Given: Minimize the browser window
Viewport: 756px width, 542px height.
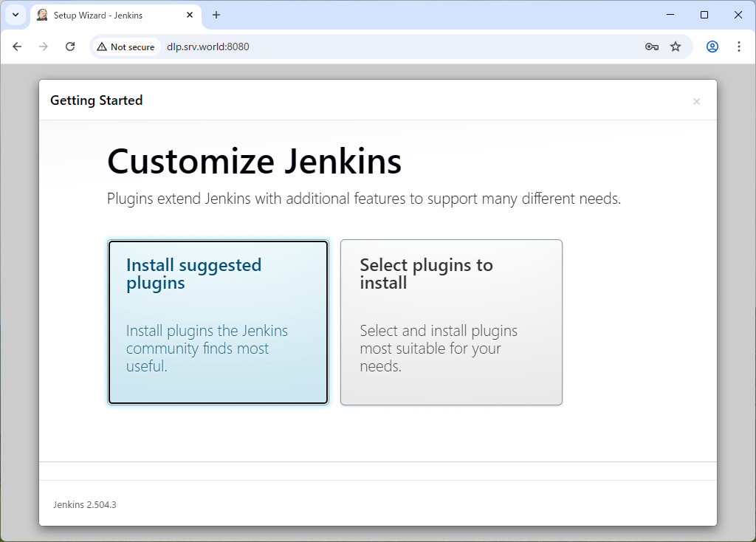Looking at the screenshot, I should (x=670, y=15).
